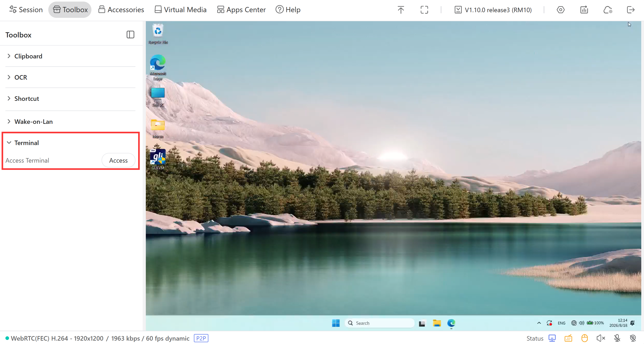644x344 pixels.
Task: Click the ENG language indicator
Action: click(561, 323)
